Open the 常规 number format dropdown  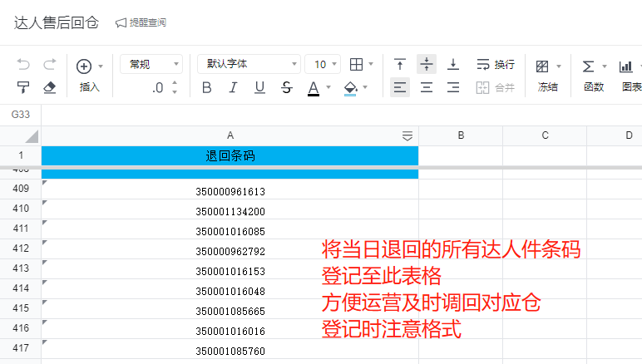point(151,64)
